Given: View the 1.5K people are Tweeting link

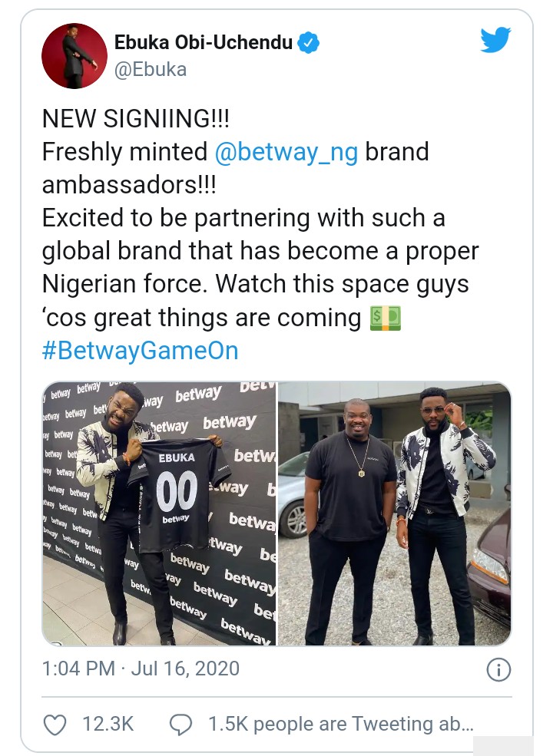Looking at the screenshot, I should tap(342, 723).
